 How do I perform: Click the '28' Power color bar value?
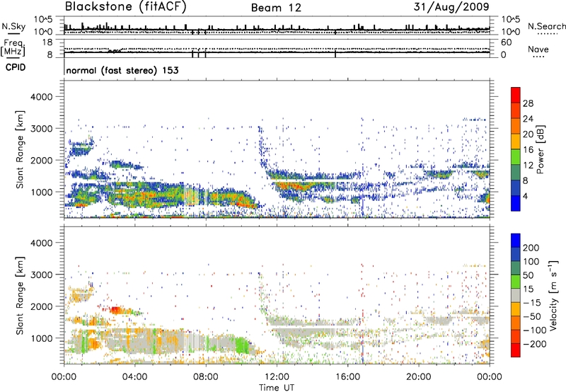click(x=528, y=103)
